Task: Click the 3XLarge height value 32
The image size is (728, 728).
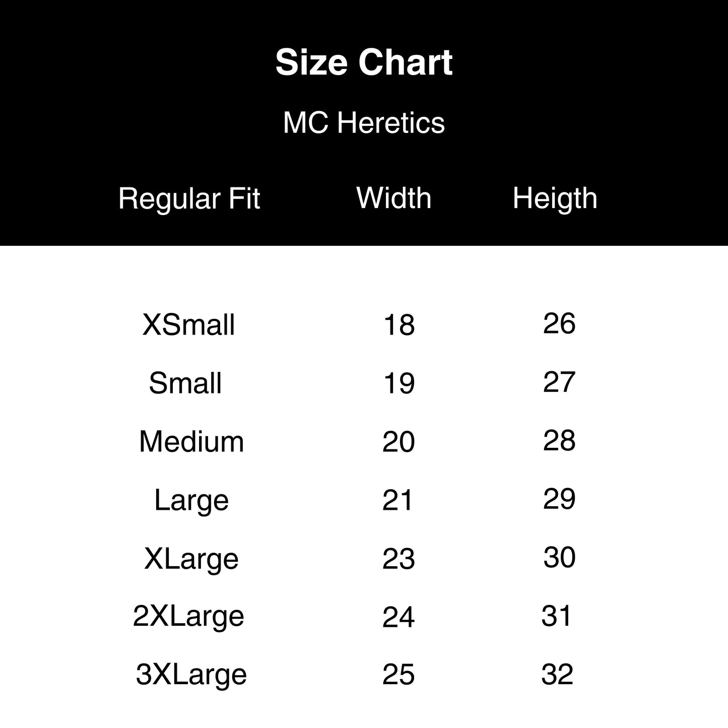Action: point(557,675)
